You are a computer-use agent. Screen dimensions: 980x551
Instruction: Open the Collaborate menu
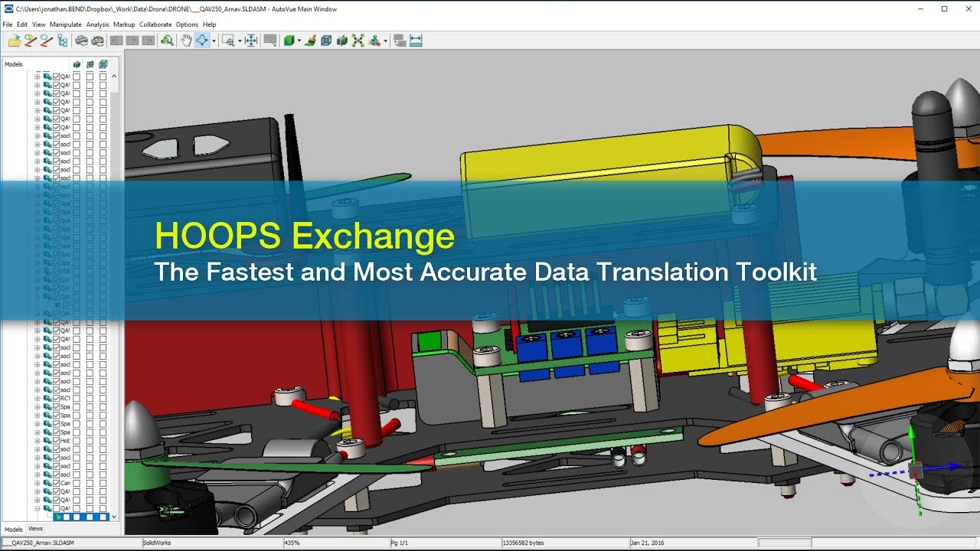(x=155, y=24)
